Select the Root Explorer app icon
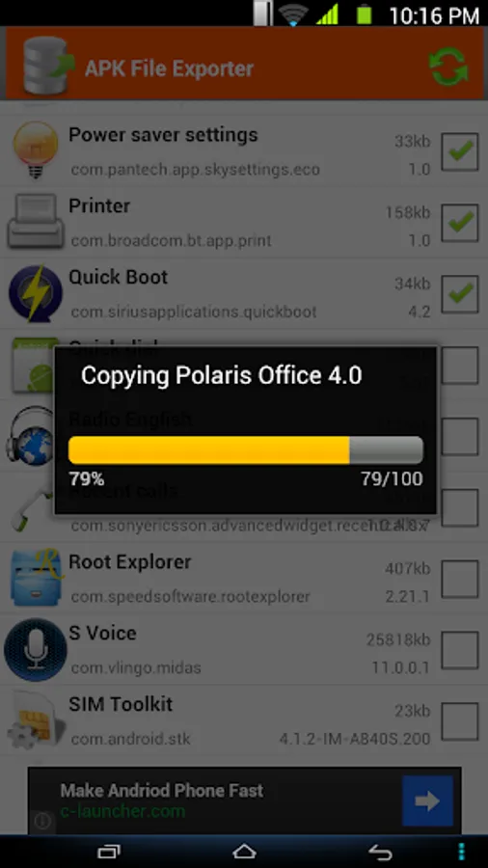 (x=37, y=578)
